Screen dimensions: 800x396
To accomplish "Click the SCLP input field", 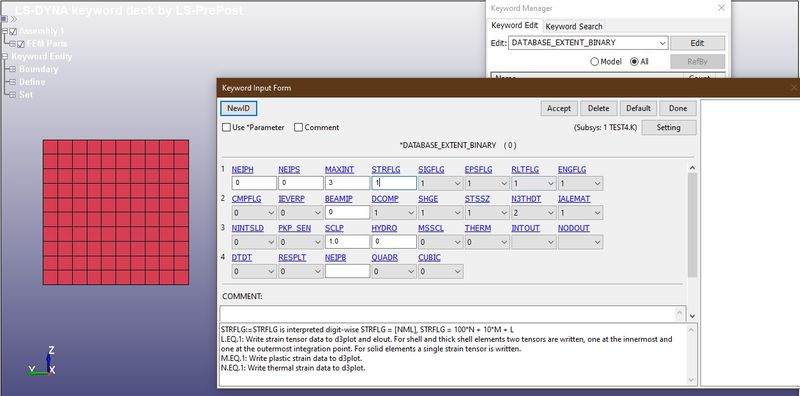I will pyautogui.click(x=347, y=242).
